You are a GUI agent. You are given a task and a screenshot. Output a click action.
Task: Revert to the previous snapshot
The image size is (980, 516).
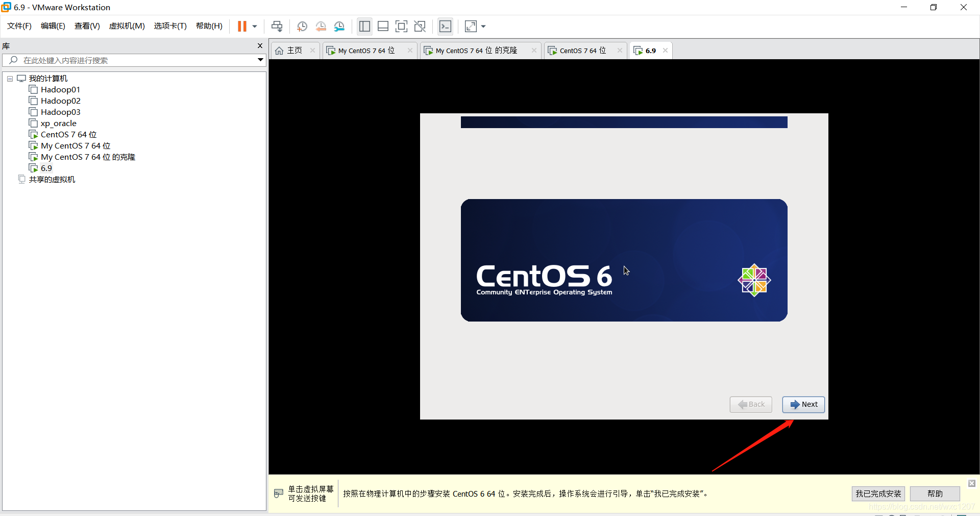click(321, 26)
